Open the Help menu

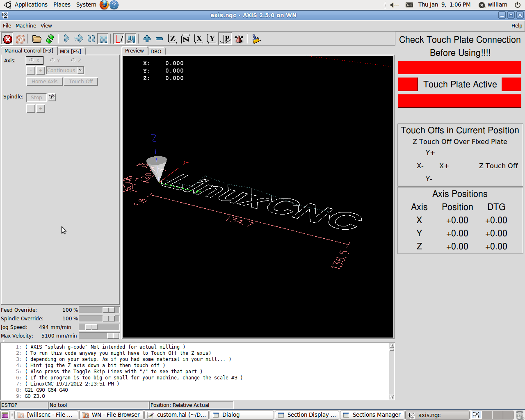click(517, 25)
